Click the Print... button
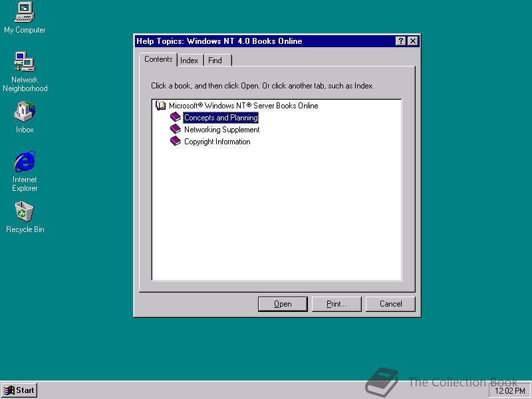 tap(336, 304)
